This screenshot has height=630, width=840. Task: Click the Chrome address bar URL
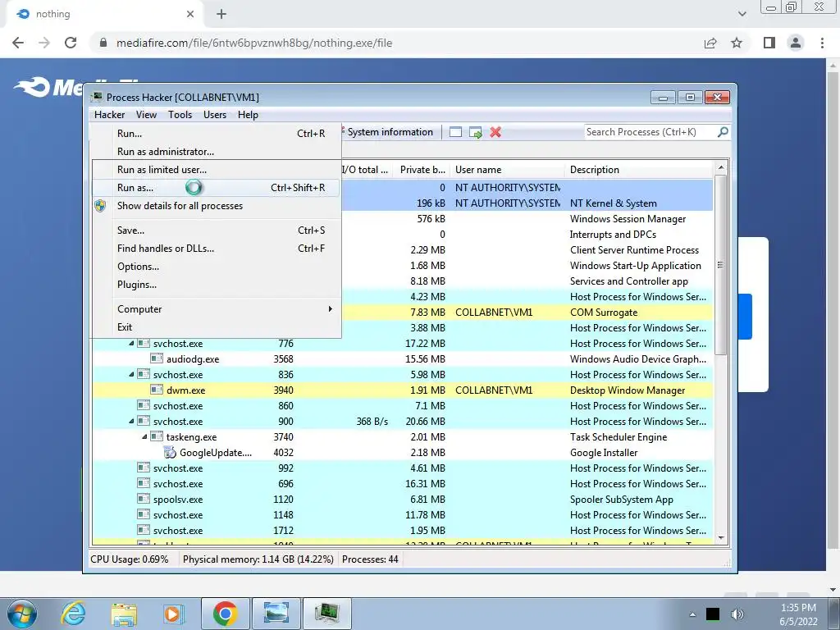(254, 43)
